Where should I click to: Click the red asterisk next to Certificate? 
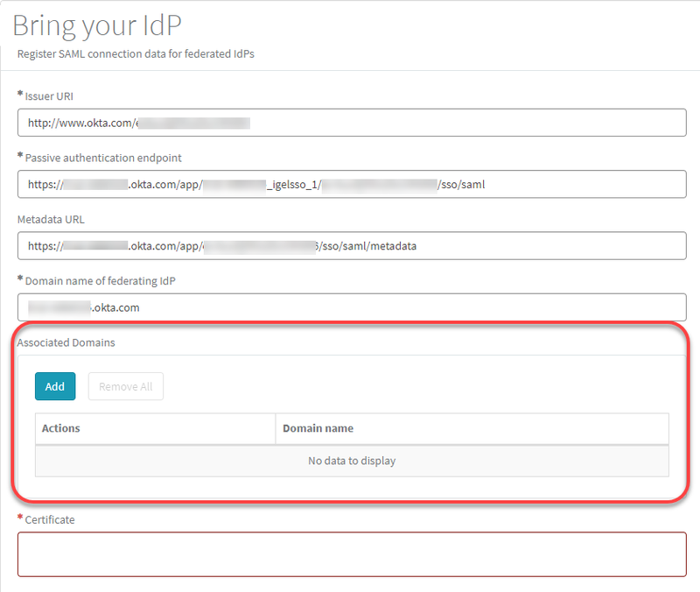[20, 518]
